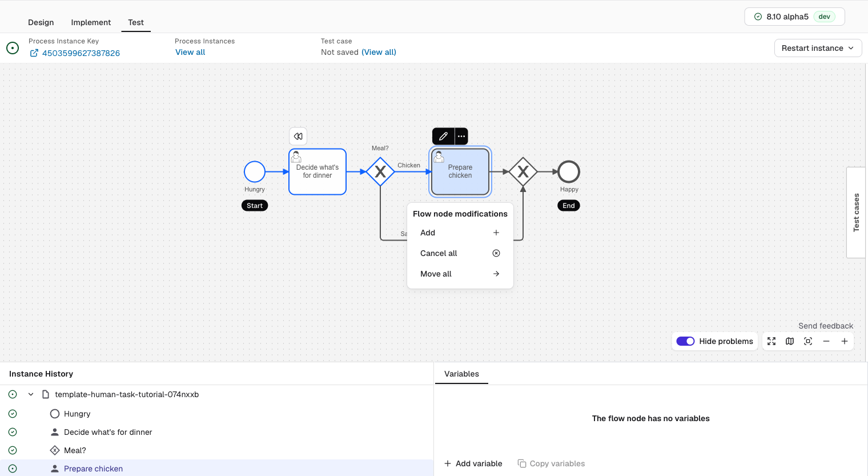Choose Cancel all in Flow node modifications

[460, 253]
